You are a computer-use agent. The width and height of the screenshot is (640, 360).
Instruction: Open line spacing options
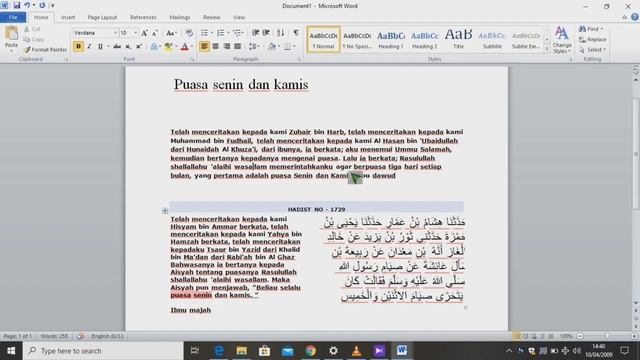tap(253, 47)
